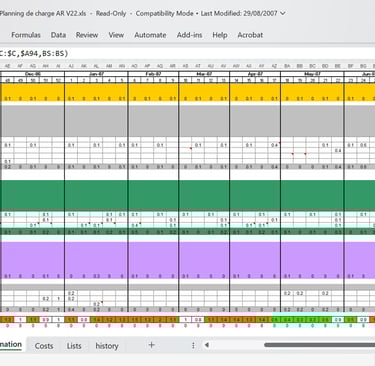Switch to the Review tab
Image resolution: width=375 pixels, height=366 pixels.
click(x=87, y=35)
